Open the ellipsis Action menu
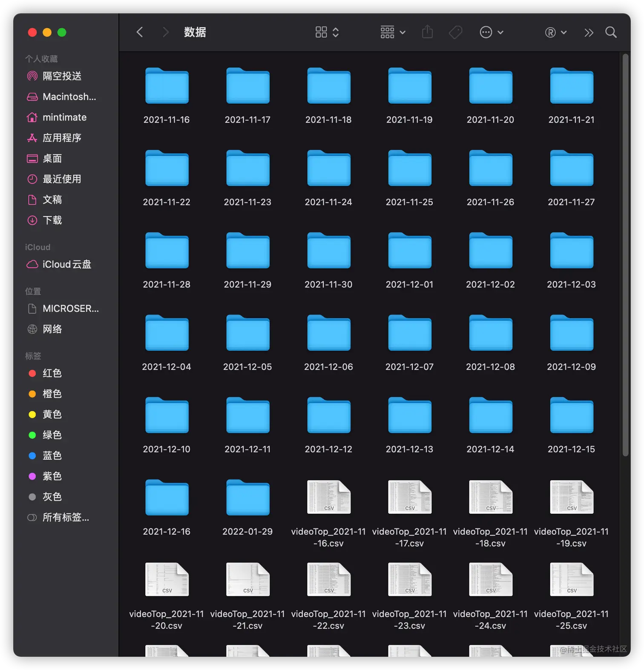The image size is (644, 670). pyautogui.click(x=492, y=32)
